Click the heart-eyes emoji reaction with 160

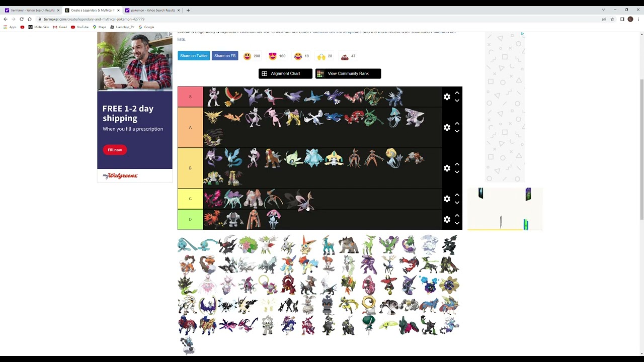tap(273, 56)
